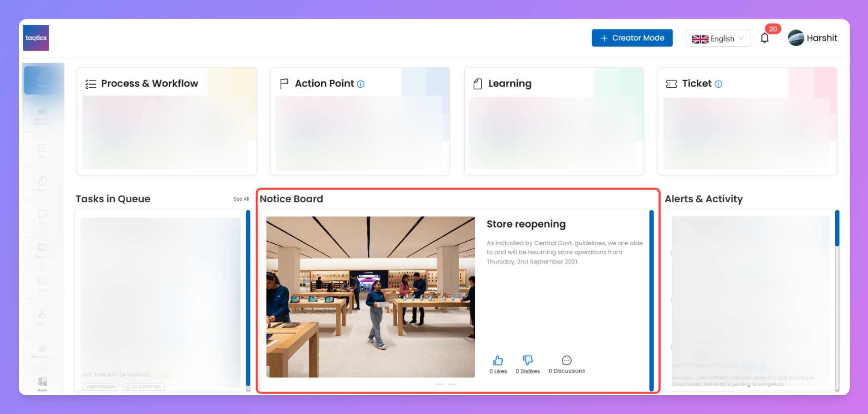The image size is (868, 414).
Task: Click the Harshit username
Action: coord(822,38)
